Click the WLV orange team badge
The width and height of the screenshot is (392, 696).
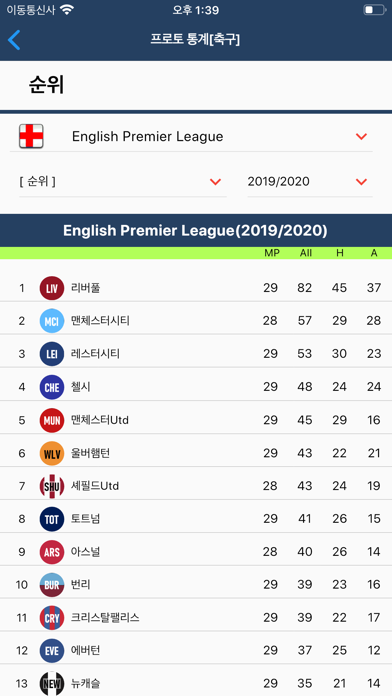coord(51,453)
